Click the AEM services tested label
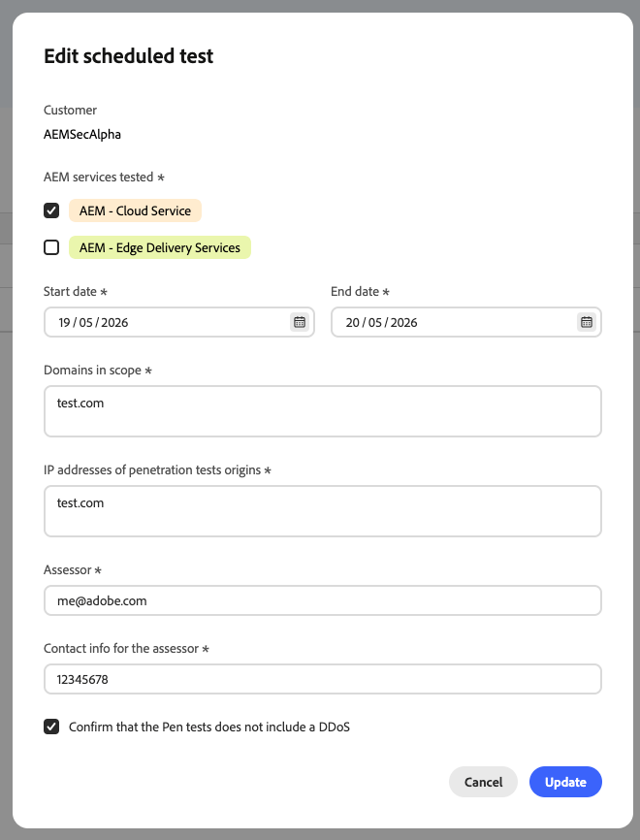Image resolution: width=640 pixels, height=840 pixels. point(104,178)
